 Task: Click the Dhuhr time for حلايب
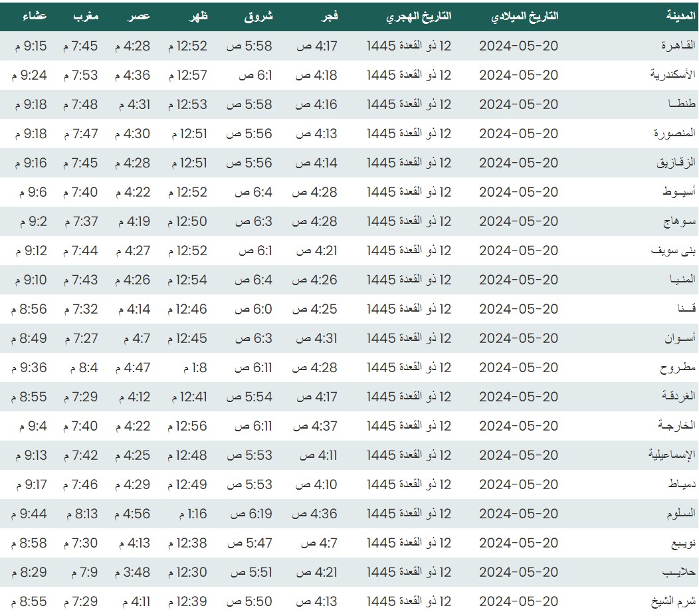tap(187, 572)
